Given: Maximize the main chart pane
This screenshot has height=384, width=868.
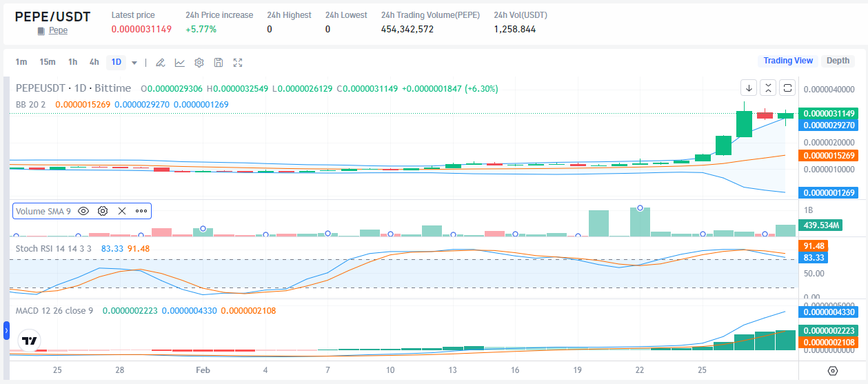Looking at the screenshot, I should (788, 88).
